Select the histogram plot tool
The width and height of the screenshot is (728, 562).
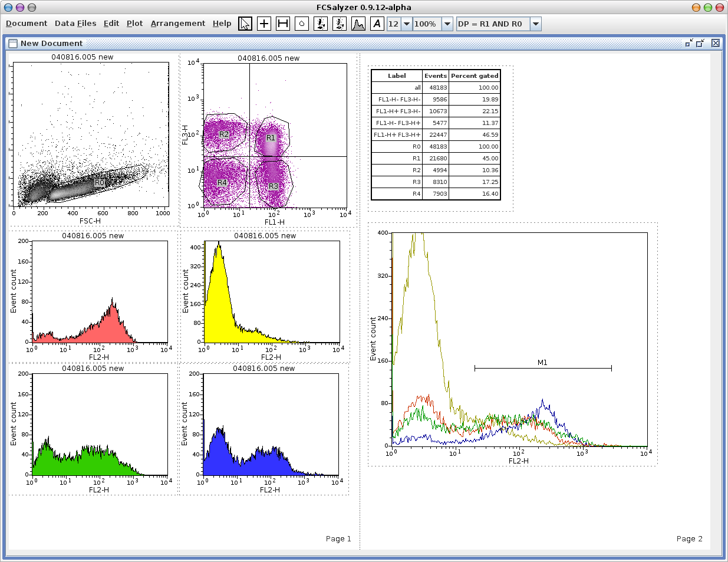pyautogui.click(x=358, y=24)
